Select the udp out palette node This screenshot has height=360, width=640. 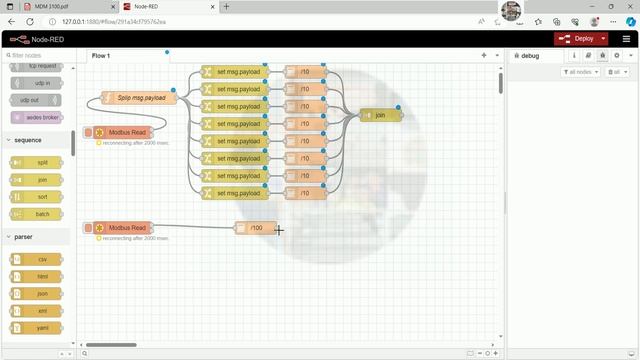tap(36, 100)
